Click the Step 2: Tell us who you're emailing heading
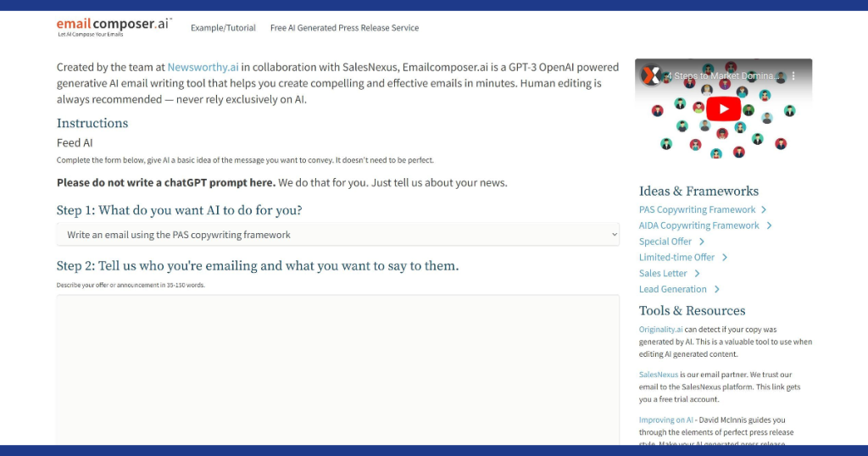This screenshot has width=868, height=456. click(x=258, y=265)
